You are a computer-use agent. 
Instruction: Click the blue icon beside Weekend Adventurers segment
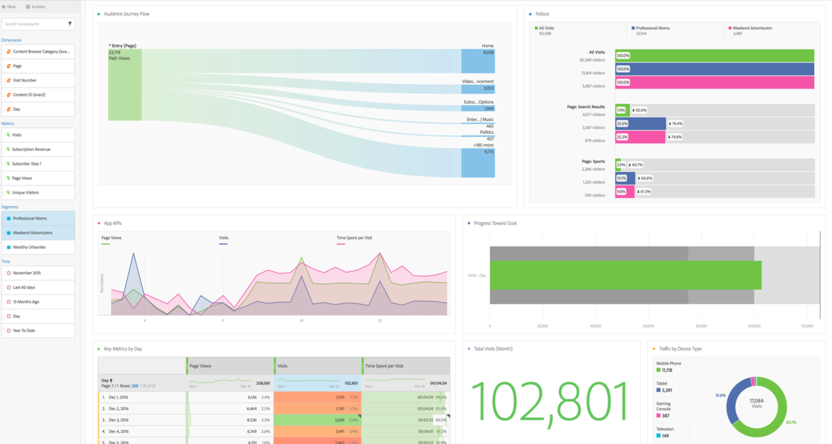point(8,233)
